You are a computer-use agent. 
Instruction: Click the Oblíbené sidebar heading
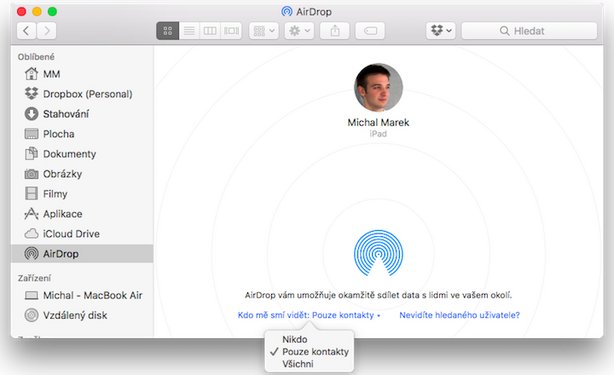pyautogui.click(x=36, y=57)
